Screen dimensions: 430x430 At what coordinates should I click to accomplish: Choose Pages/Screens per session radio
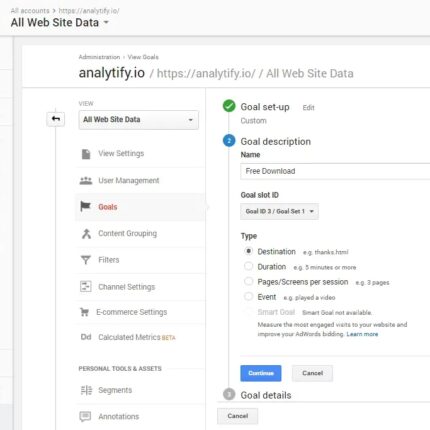(248, 281)
